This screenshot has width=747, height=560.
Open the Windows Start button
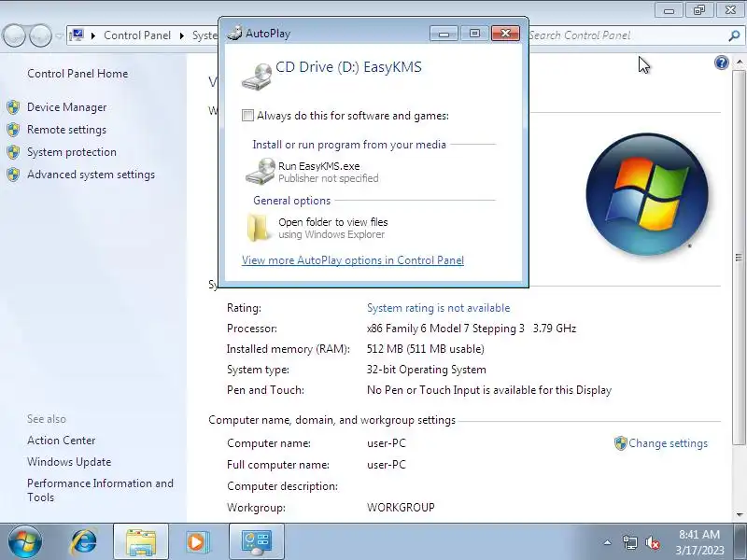click(x=25, y=541)
